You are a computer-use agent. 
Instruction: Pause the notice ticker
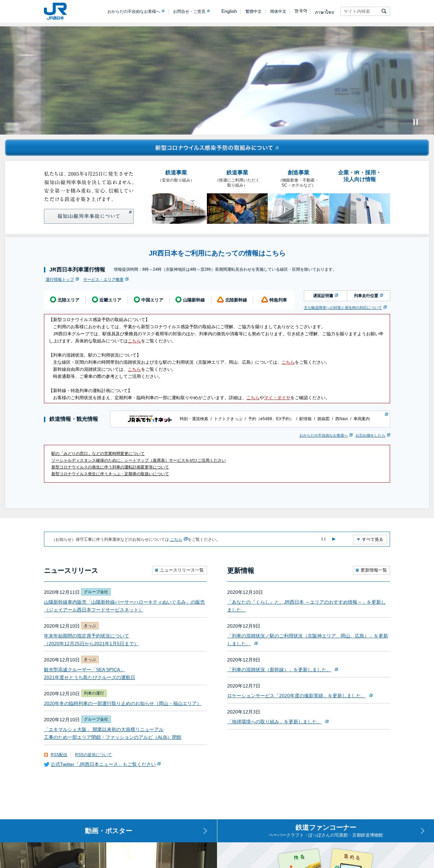[x=323, y=539]
